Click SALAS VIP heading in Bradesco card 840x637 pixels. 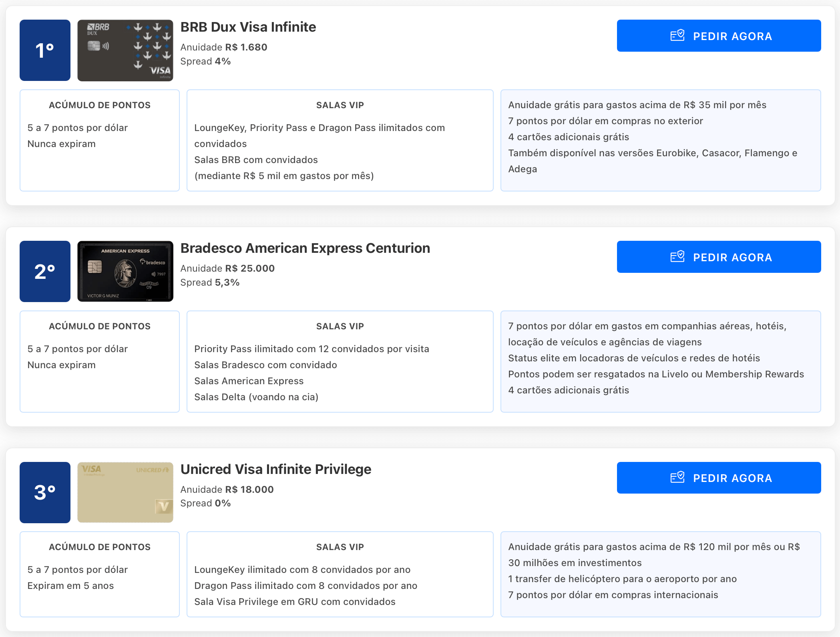point(340,326)
